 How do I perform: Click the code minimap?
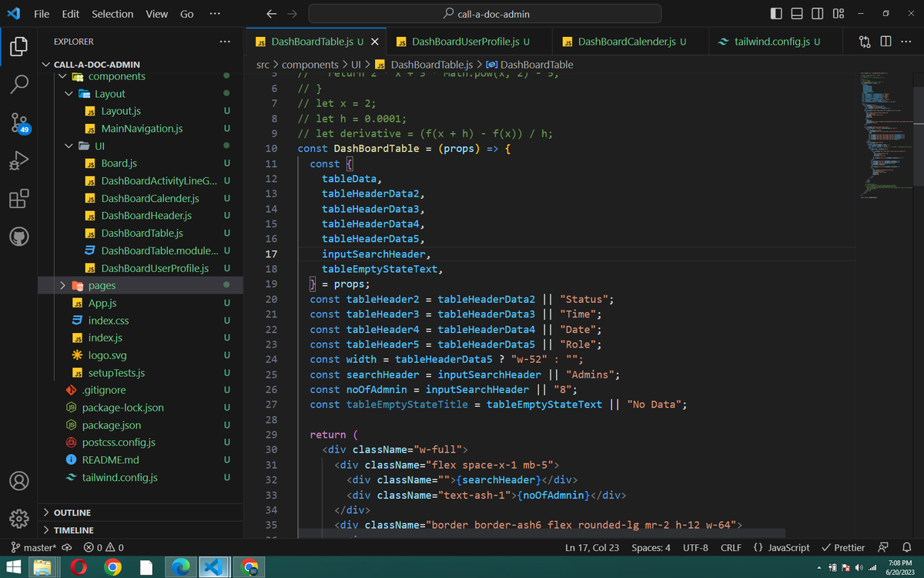pyautogui.click(x=885, y=135)
